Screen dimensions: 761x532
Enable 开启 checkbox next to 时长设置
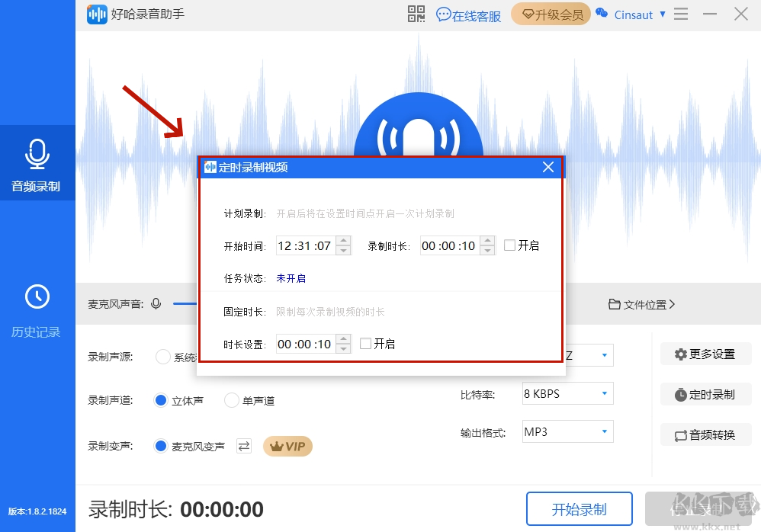coord(364,342)
